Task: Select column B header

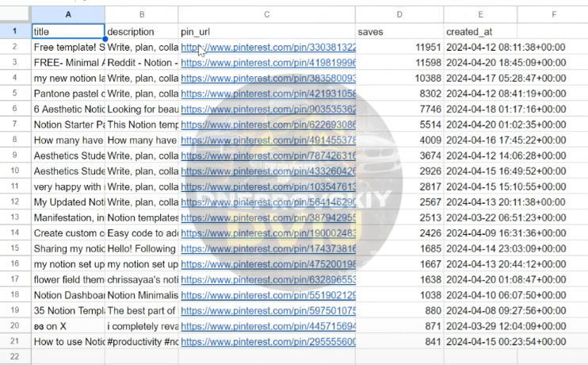Action: 142,14
